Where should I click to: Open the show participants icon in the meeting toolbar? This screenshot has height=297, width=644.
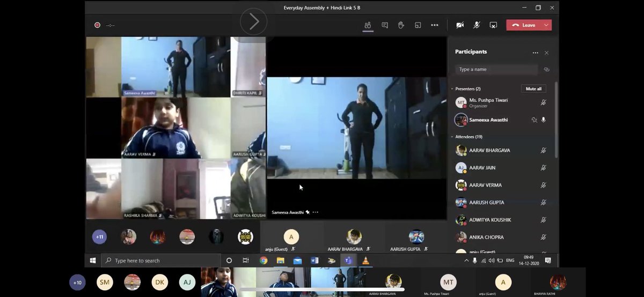pos(368,25)
